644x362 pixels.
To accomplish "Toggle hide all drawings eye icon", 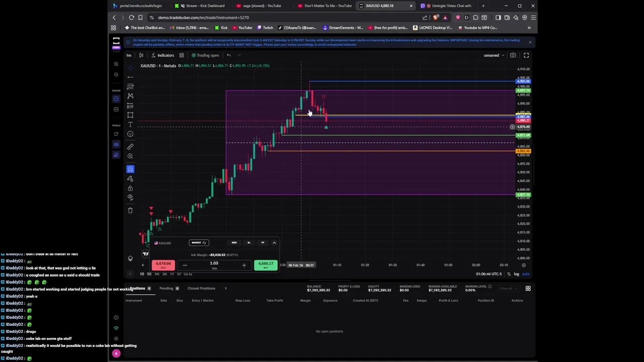I will (x=130, y=197).
